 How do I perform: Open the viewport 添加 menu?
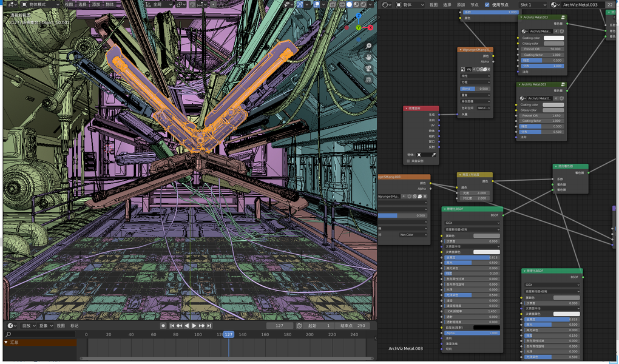(x=96, y=4)
